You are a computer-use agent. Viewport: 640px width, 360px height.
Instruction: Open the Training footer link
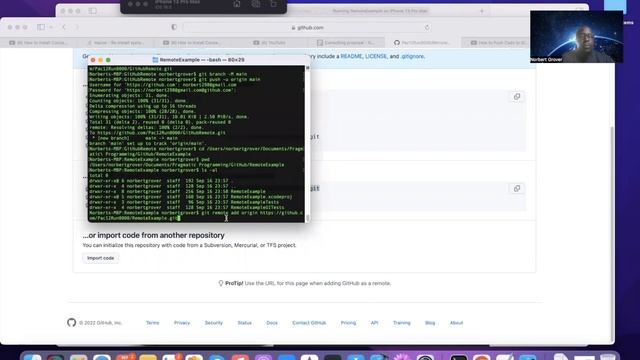(x=402, y=323)
